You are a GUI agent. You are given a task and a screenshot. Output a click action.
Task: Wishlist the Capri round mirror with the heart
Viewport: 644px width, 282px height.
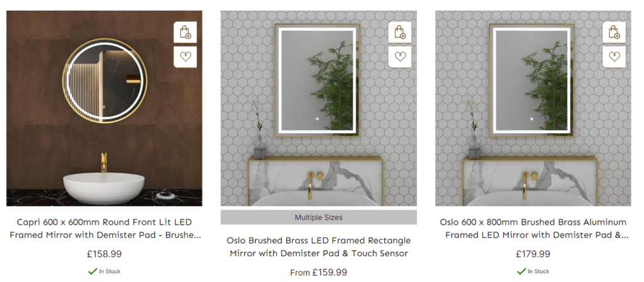tap(186, 57)
